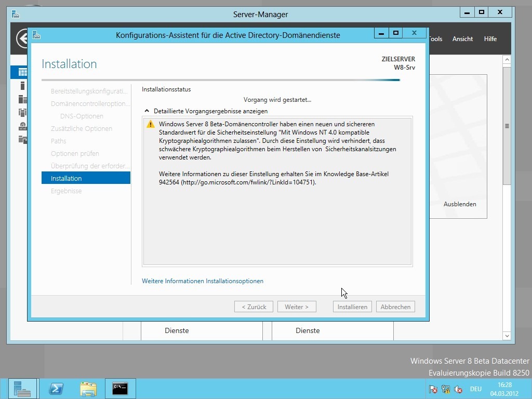The width and height of the screenshot is (532, 399).
Task: Click the first Dienste tile entry
Action: 177,330
